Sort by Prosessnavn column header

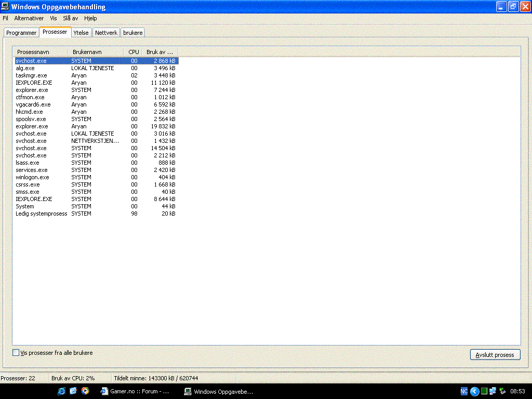click(x=40, y=52)
